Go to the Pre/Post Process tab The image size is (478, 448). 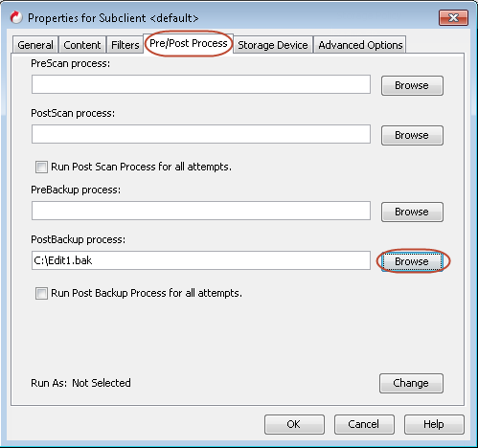[x=189, y=43]
